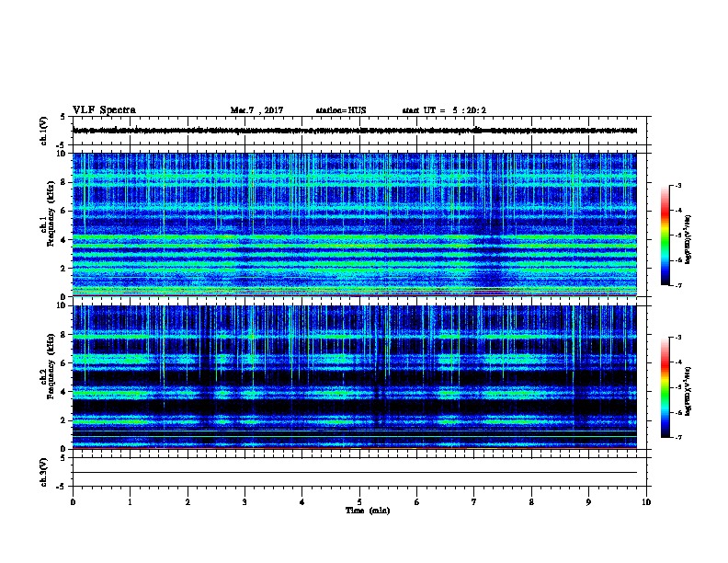Click the "VLF Spectra" title text
Image resolution: width=728 pixels, height=563 pixels.
point(104,110)
